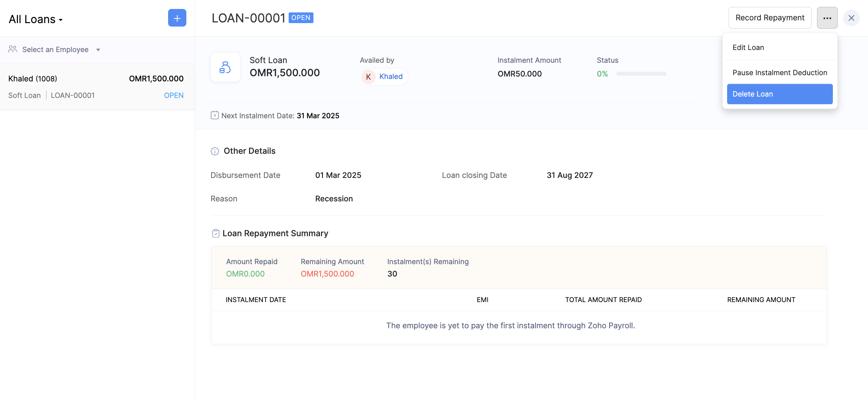
Task: Click Delete Loan in the dropdown menu
Action: 779,94
